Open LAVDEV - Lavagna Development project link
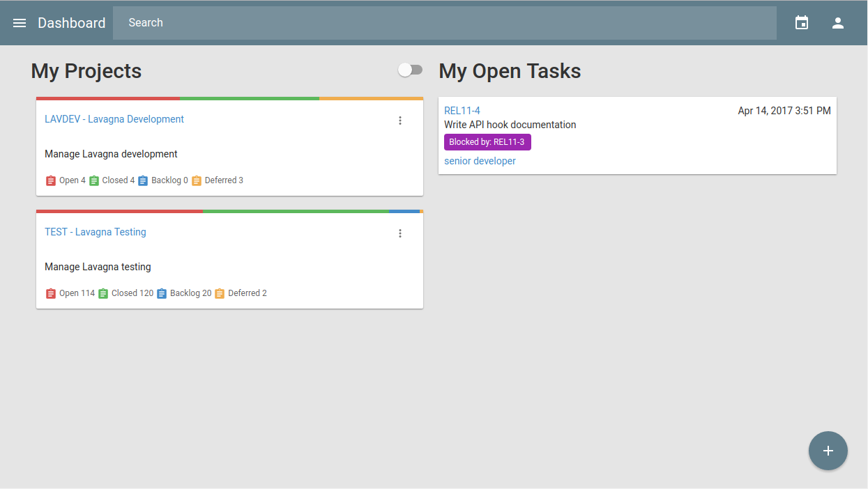The width and height of the screenshot is (868, 489). [114, 119]
